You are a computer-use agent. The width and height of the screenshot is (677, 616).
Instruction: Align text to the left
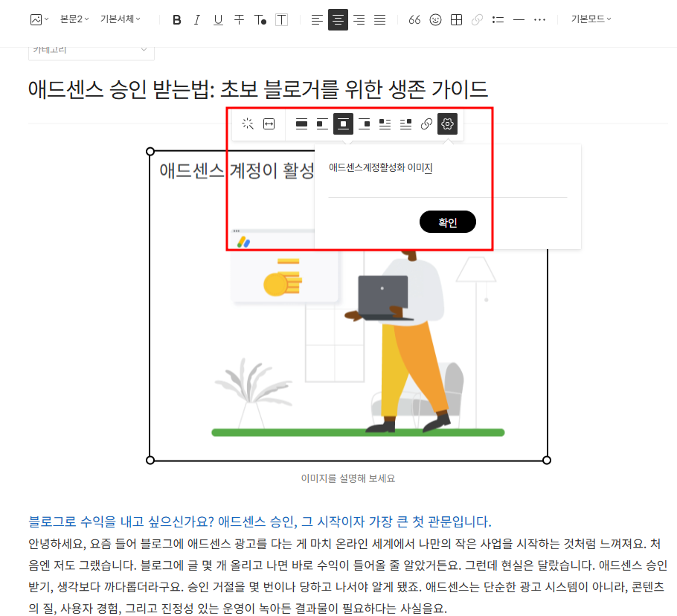click(317, 20)
